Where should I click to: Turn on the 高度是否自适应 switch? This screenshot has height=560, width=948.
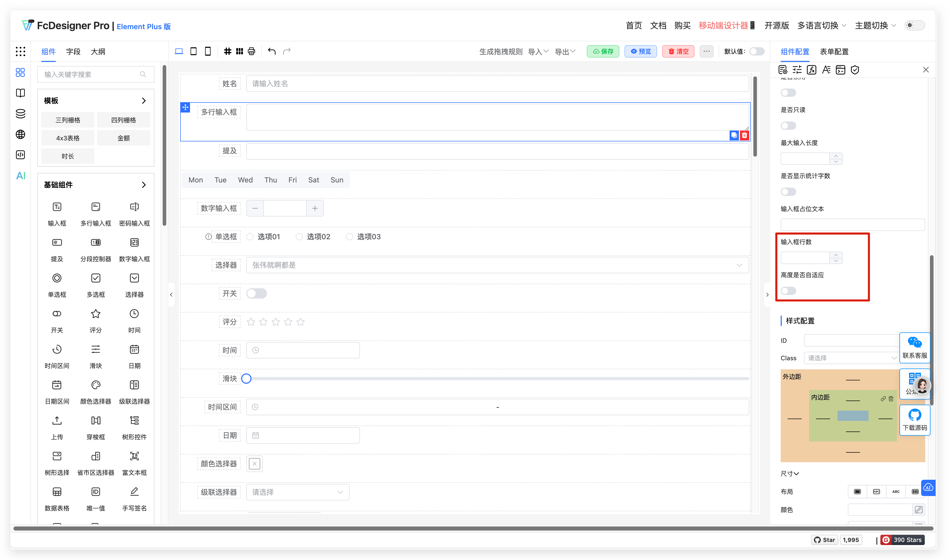point(788,291)
